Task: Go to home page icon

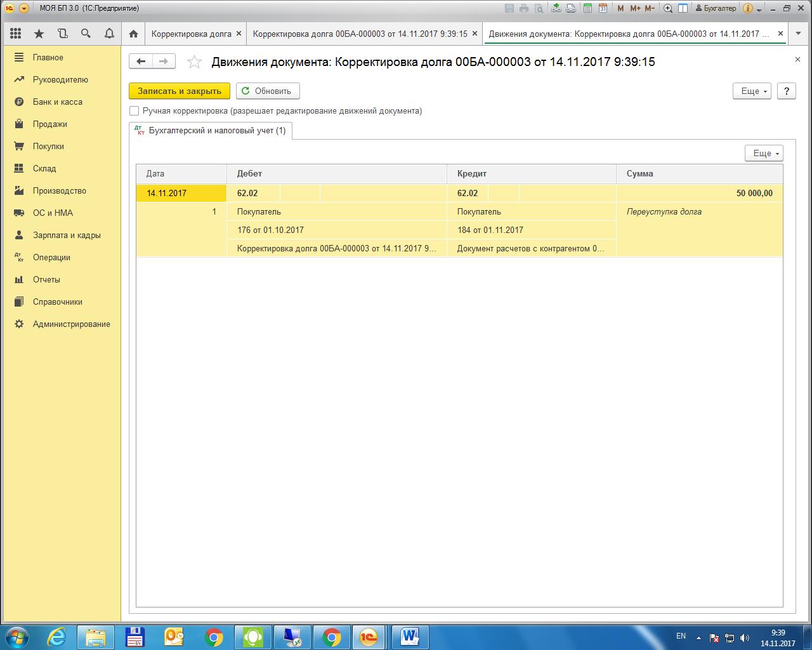Action: pyautogui.click(x=133, y=34)
